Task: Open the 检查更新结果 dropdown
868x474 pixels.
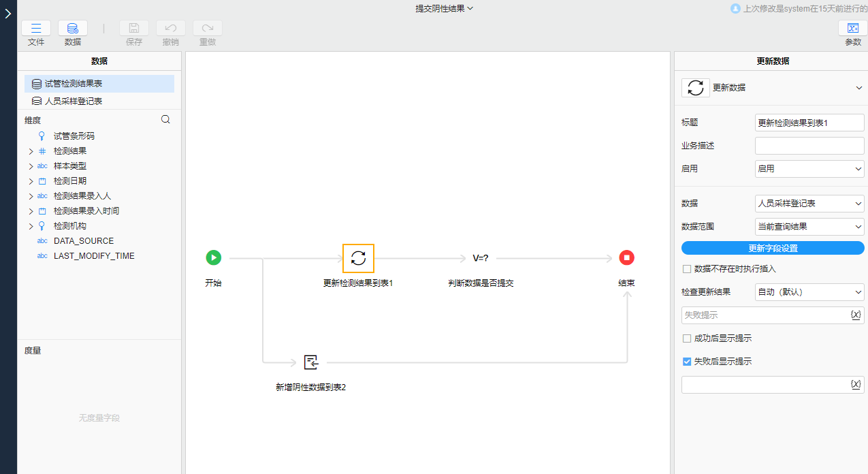Action: point(809,291)
